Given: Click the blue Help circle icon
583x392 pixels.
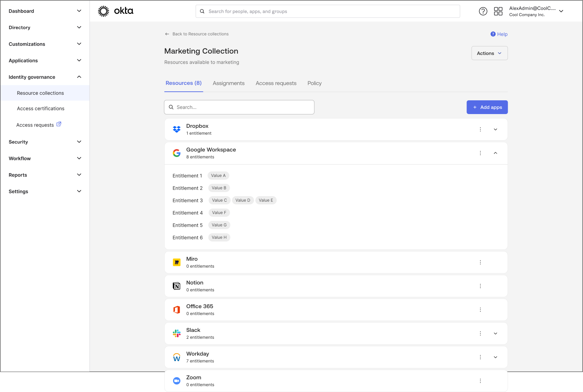Looking at the screenshot, I should [x=493, y=34].
